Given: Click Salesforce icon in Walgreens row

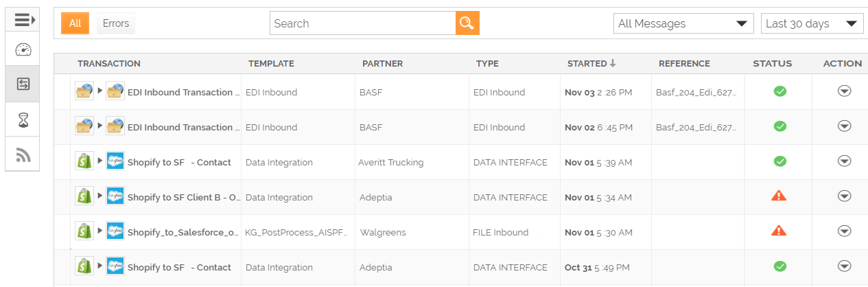Looking at the screenshot, I should coord(115,231).
